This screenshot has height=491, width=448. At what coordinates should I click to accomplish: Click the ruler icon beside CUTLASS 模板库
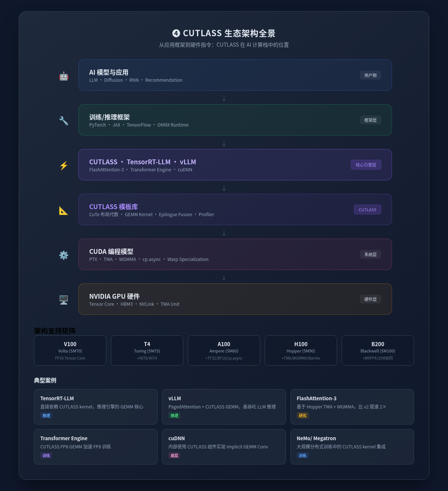pyautogui.click(x=64, y=210)
